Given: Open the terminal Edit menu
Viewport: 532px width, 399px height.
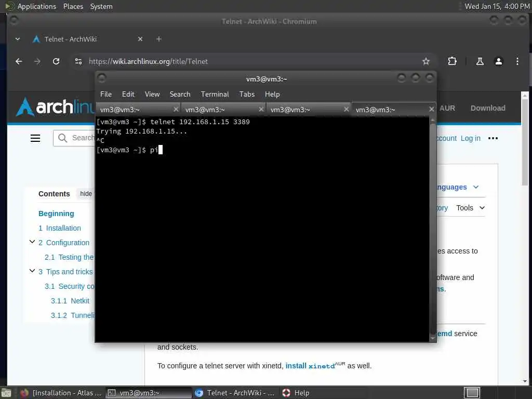Looking at the screenshot, I should pos(128,95).
